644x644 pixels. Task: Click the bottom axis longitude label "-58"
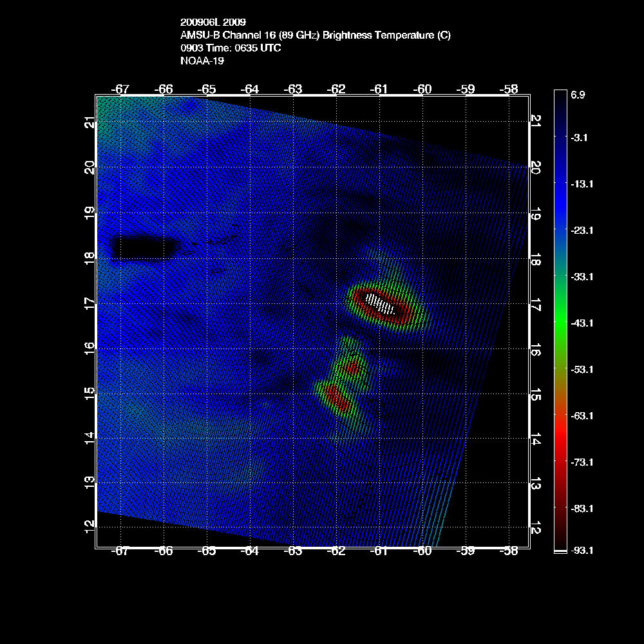pos(509,551)
